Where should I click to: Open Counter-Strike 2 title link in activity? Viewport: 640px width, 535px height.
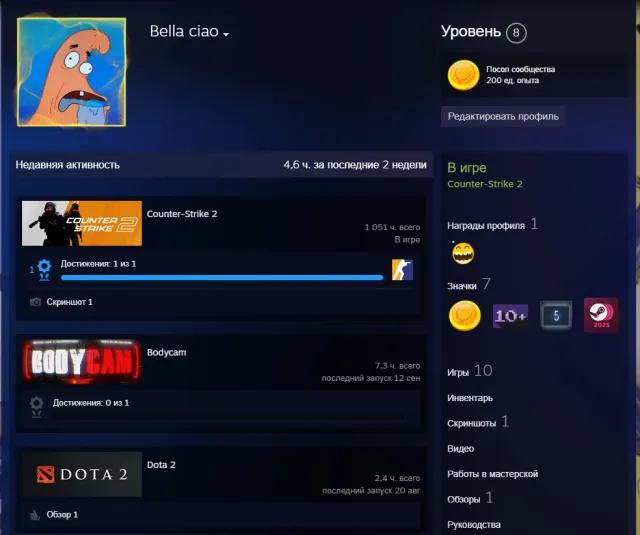tap(182, 214)
